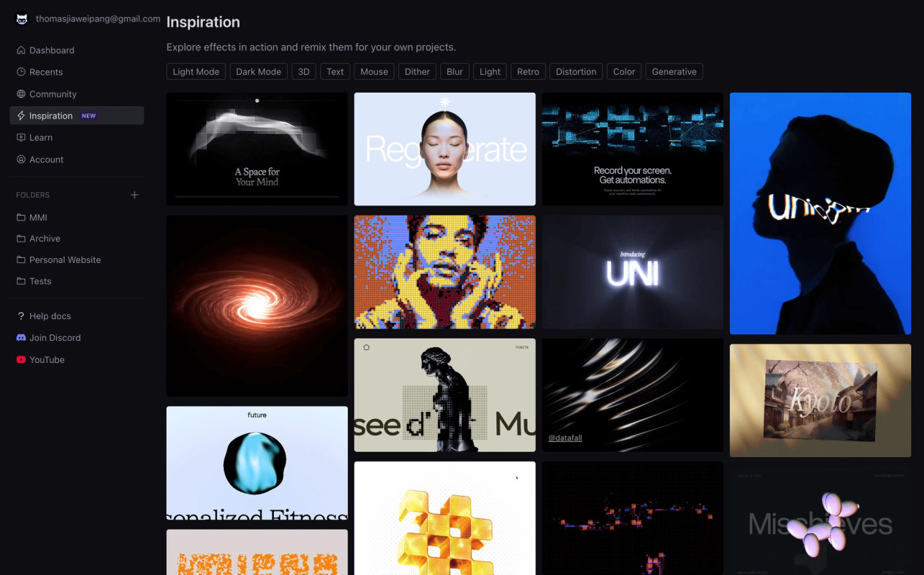The image size is (924, 575).
Task: Filter by Generative tag
Action: pos(674,72)
